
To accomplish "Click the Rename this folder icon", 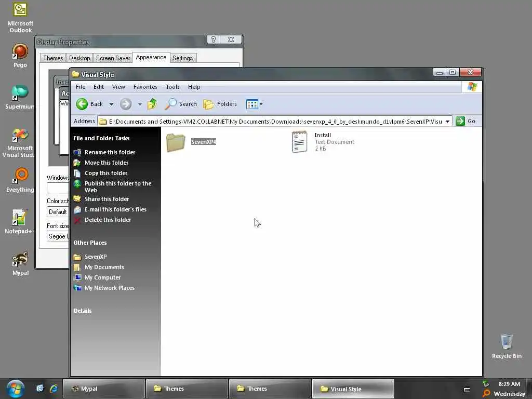I will click(x=77, y=152).
